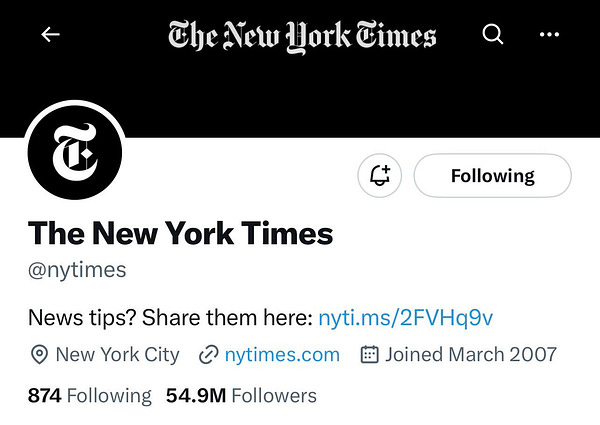Screen dimensions: 600x425
Task: Click the calendar joined icon
Action: coord(369,354)
